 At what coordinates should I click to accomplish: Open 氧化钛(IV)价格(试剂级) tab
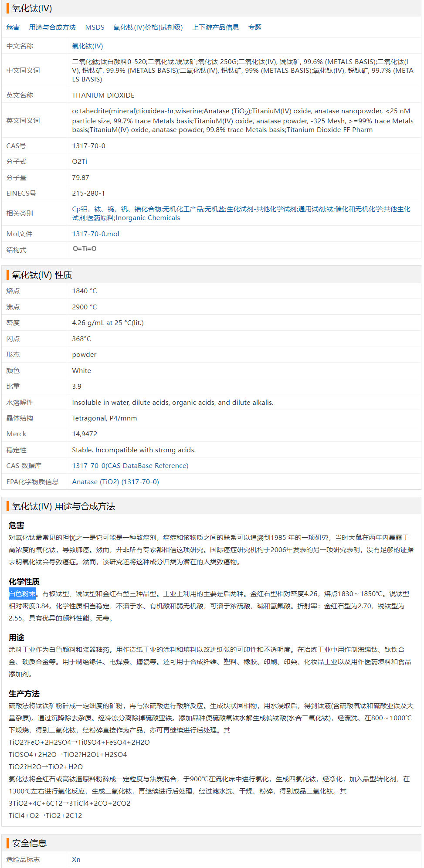[148, 27]
